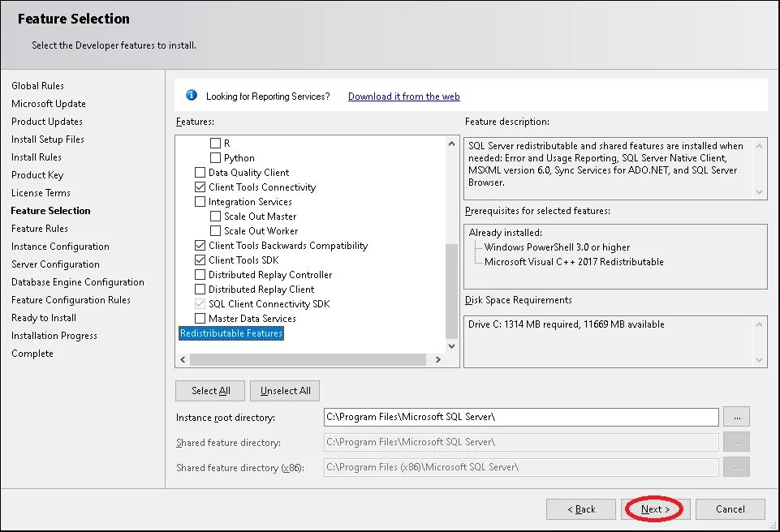Select the Complete step
The height and width of the screenshot is (532, 780).
coord(32,354)
